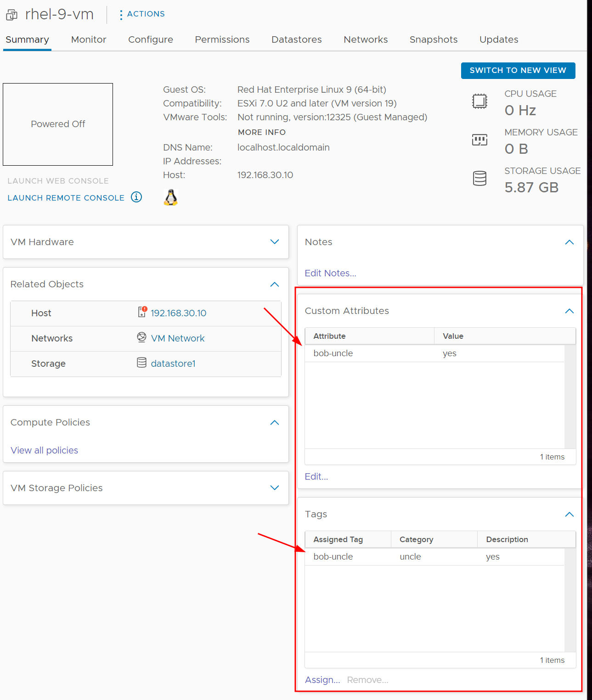Click the Linux penguin guest OS icon
The height and width of the screenshot is (700, 592).
click(171, 197)
